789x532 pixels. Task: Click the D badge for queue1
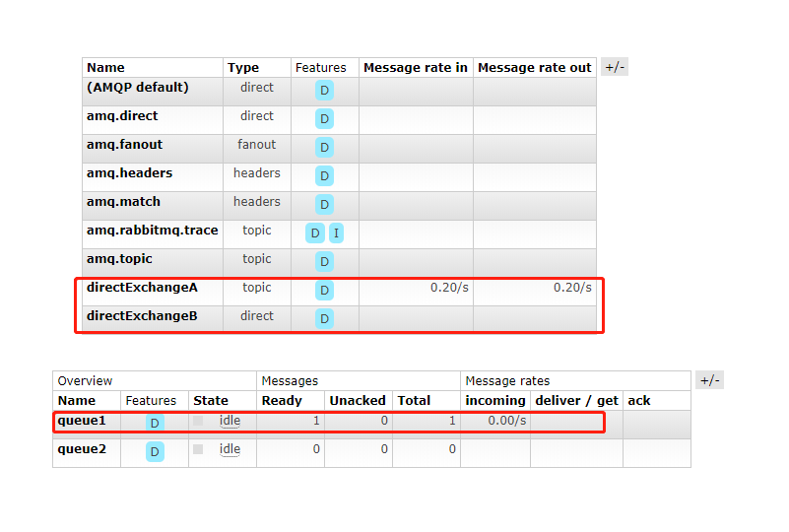155,423
